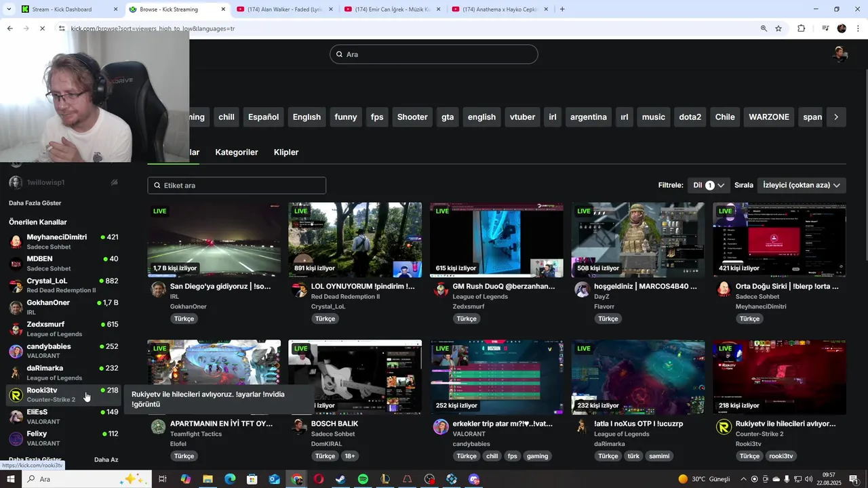Open San Diego'ya gidiyoruz stream thumbnail
This screenshot has height=488, width=868.
(x=214, y=240)
